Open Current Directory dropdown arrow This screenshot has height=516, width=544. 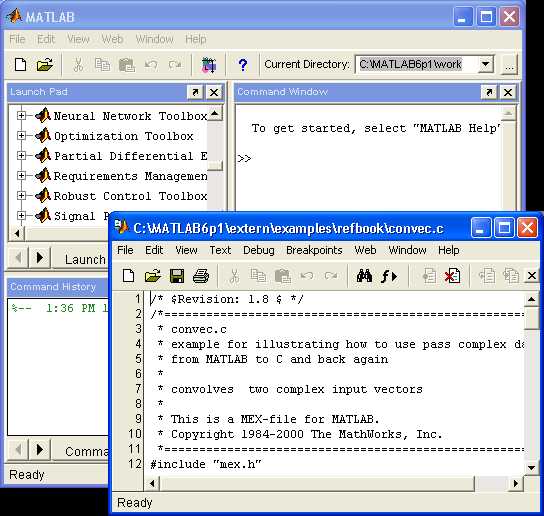click(486, 64)
